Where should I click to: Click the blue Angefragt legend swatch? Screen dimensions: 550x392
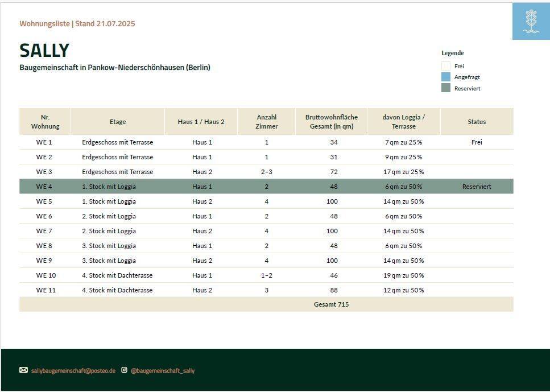pyautogui.click(x=446, y=77)
